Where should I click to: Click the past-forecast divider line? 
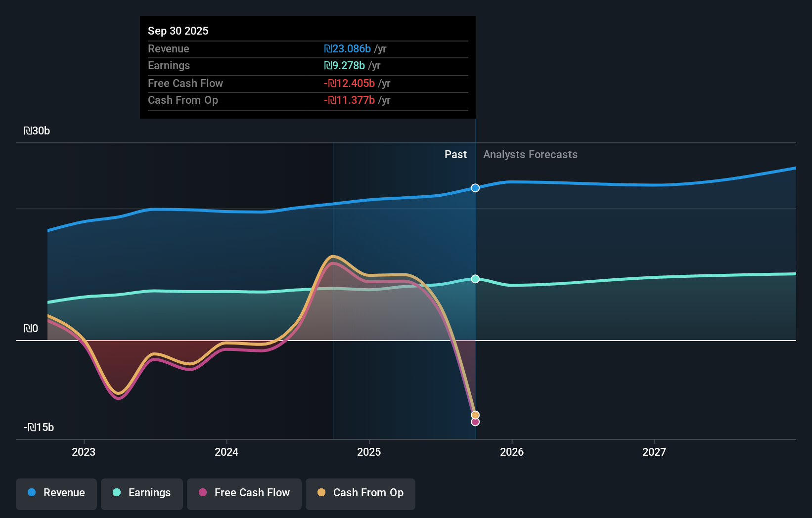pos(475,297)
